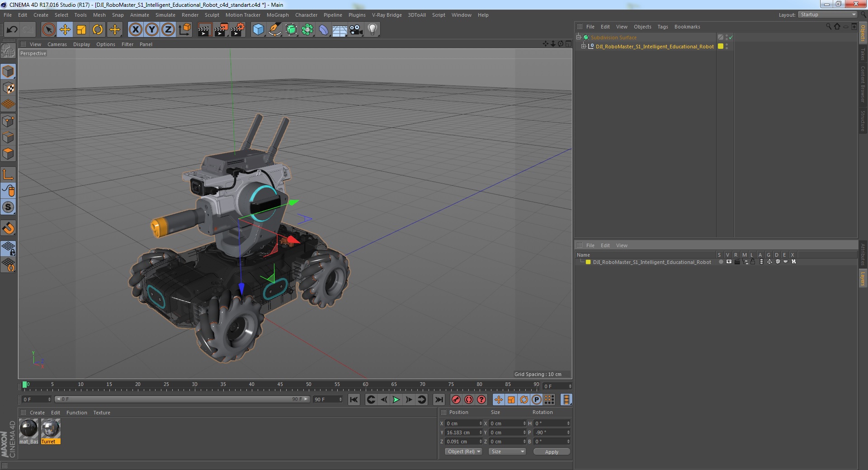The height and width of the screenshot is (470, 868).
Task: Toggle Tweak mode mouse icon
Action: [x=8, y=191]
